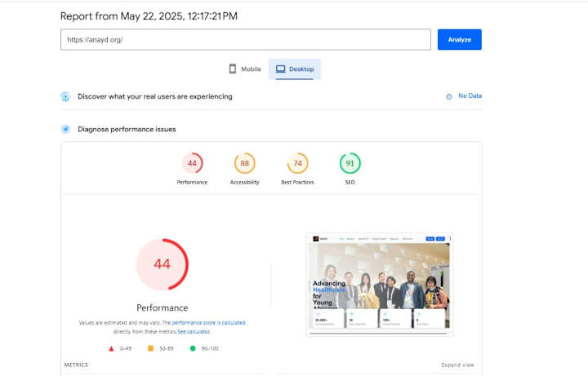
Task: Select the Performance 44 score gauge
Action: pos(192,163)
